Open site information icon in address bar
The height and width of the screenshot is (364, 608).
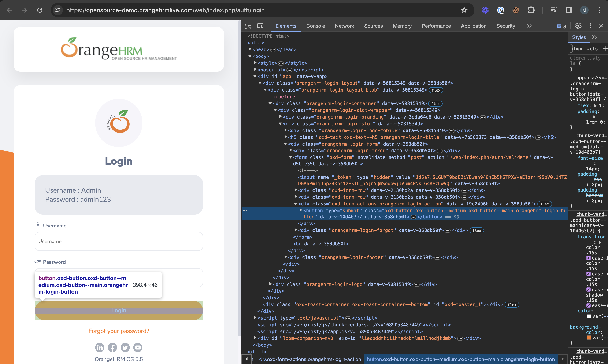pos(58,10)
